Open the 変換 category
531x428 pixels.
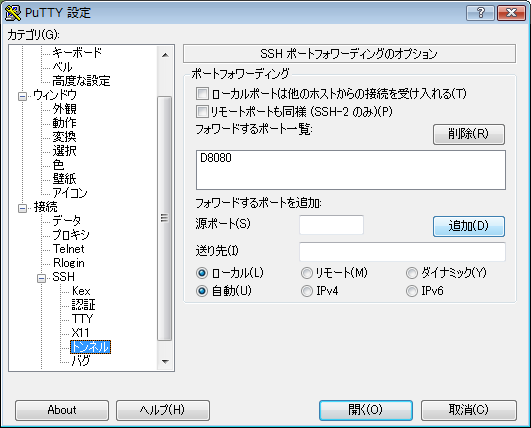tap(64, 137)
